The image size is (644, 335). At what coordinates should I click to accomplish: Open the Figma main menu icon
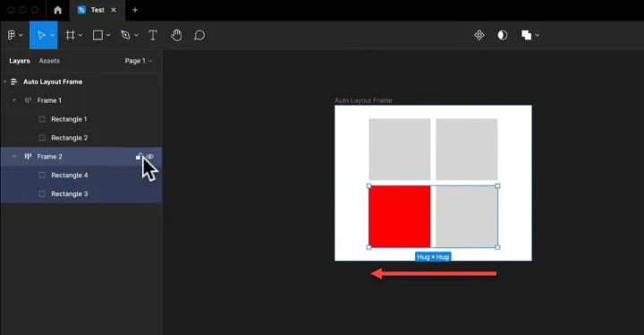point(11,36)
